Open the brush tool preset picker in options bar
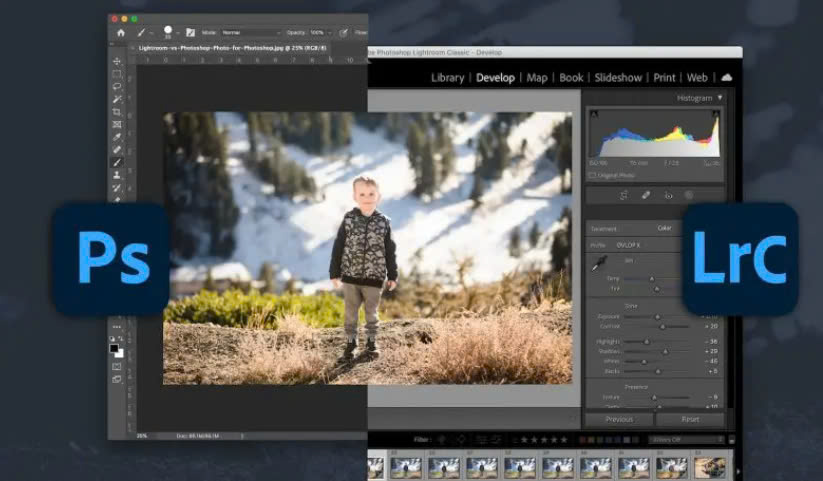The width and height of the screenshot is (823, 481). pos(143,33)
